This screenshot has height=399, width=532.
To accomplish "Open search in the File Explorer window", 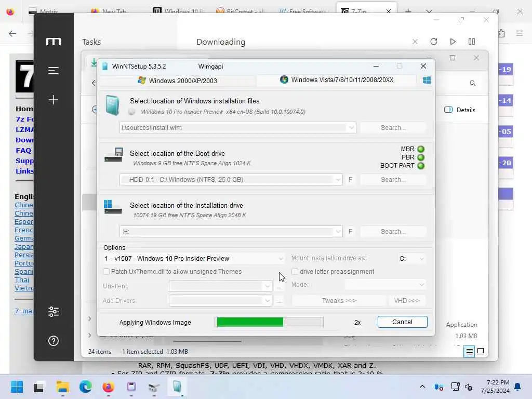I will pyautogui.click(x=473, y=83).
